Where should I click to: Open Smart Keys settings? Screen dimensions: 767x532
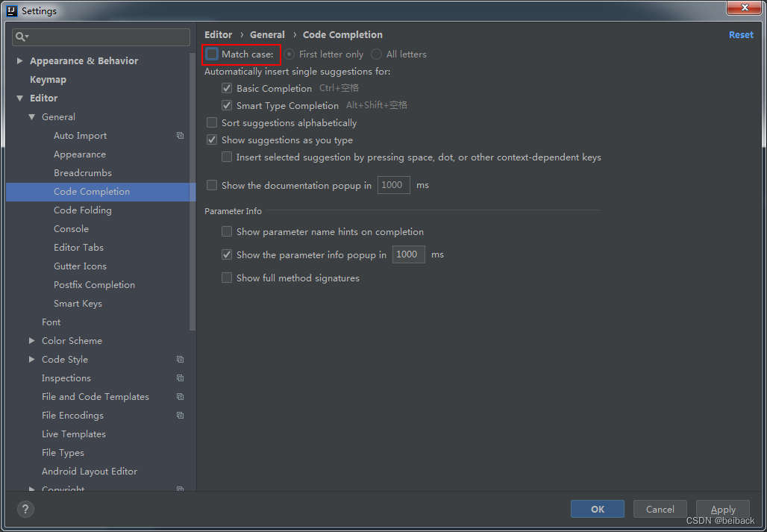(x=78, y=303)
